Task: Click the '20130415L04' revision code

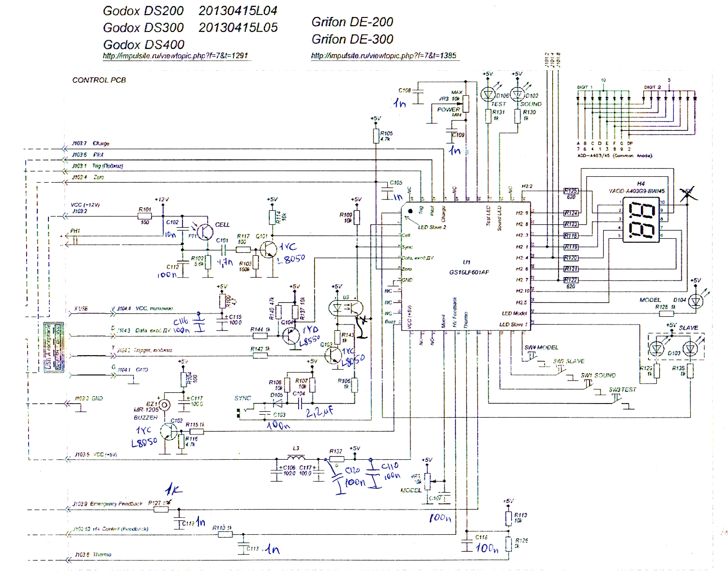Action: tap(238, 11)
